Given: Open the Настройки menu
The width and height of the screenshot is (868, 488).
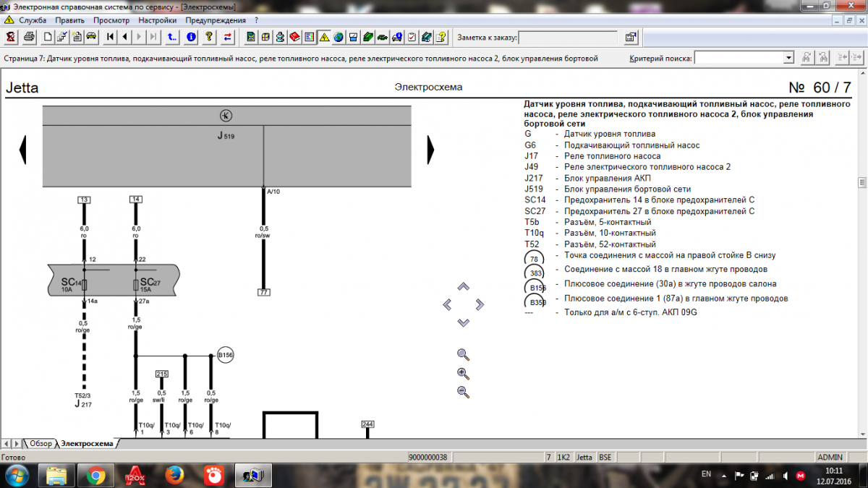Looking at the screenshot, I should coord(158,20).
